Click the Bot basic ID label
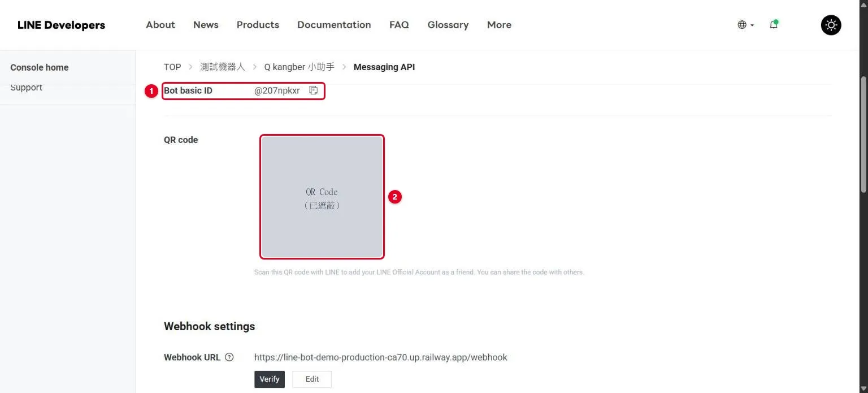The width and height of the screenshot is (868, 393). [188, 90]
